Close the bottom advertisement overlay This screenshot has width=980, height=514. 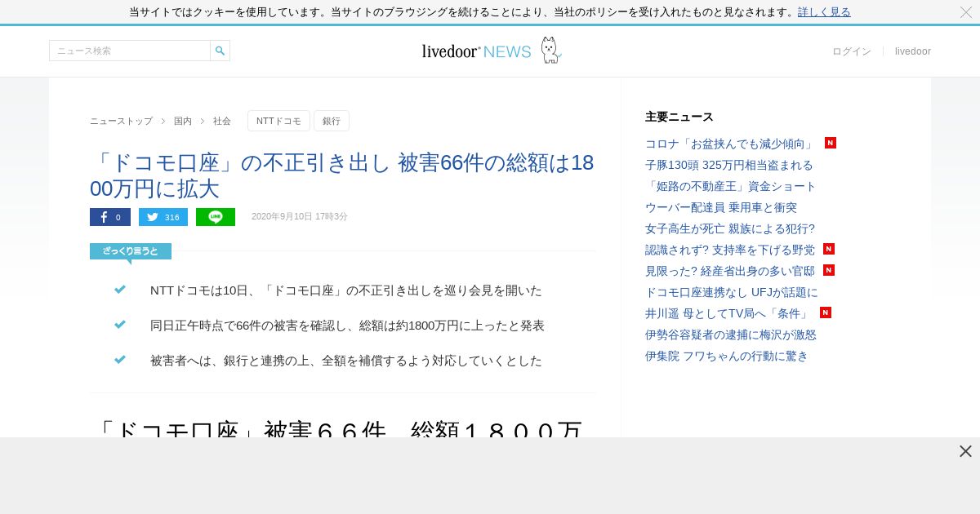click(965, 451)
